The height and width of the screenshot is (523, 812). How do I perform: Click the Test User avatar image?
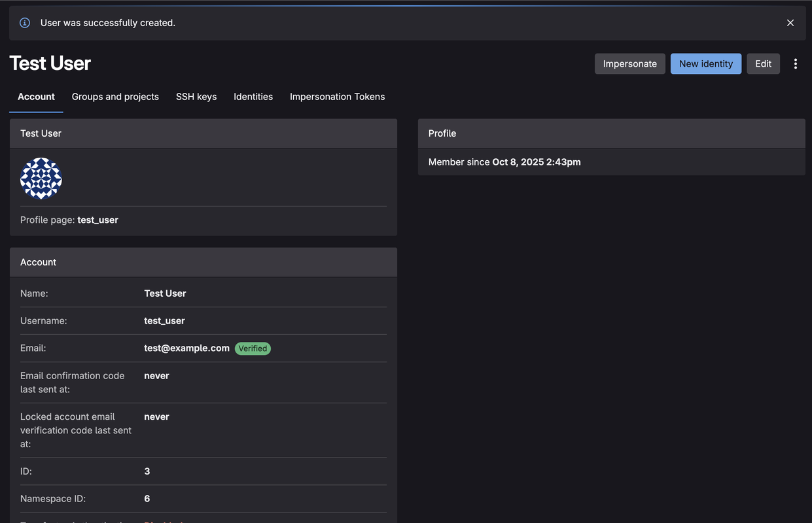point(41,178)
